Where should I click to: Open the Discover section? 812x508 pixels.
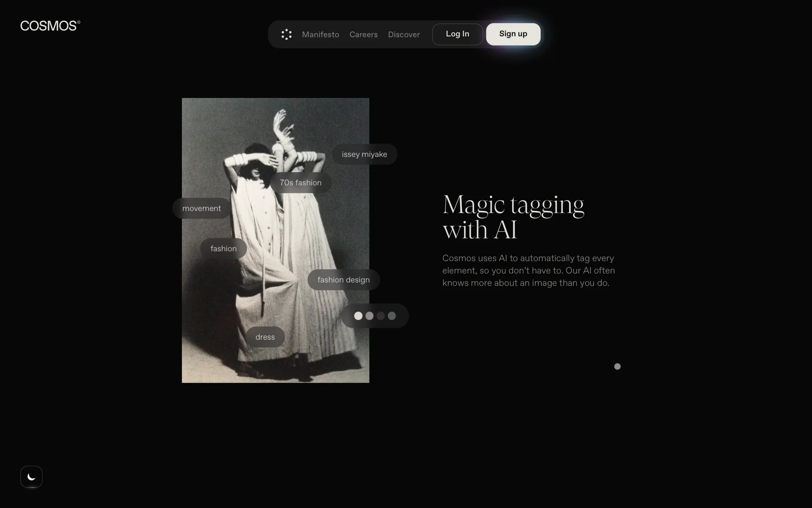(403, 34)
